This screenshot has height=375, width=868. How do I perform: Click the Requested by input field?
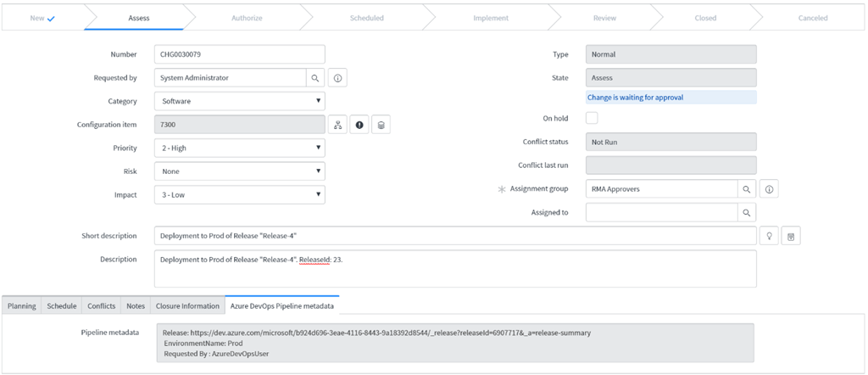click(x=231, y=78)
